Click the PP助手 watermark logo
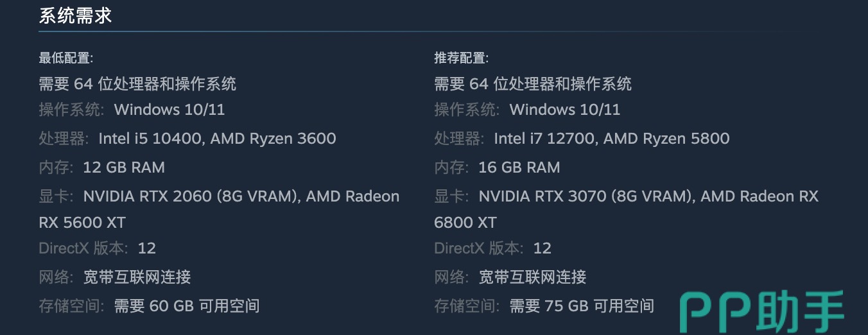This screenshot has height=335, width=868. [761, 313]
